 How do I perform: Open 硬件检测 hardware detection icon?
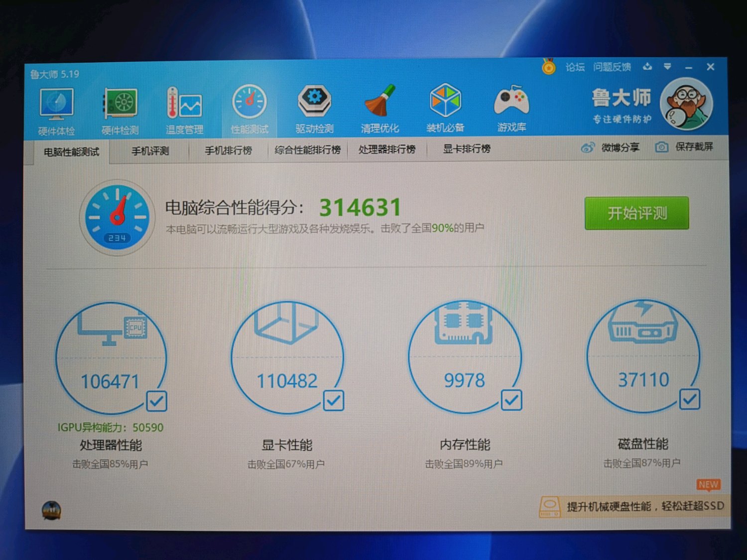click(120, 112)
